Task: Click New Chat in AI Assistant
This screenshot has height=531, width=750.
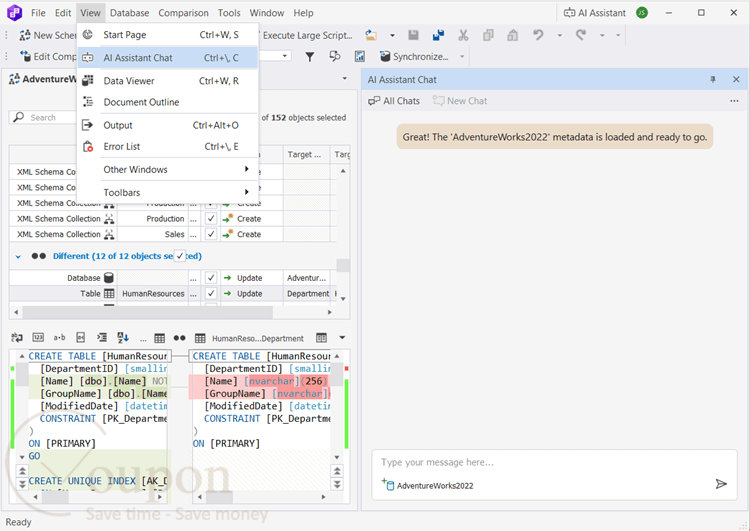Action: (460, 101)
